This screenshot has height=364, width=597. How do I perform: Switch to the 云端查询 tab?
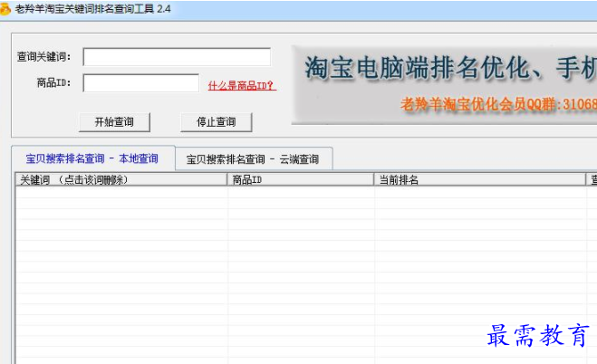tap(254, 159)
